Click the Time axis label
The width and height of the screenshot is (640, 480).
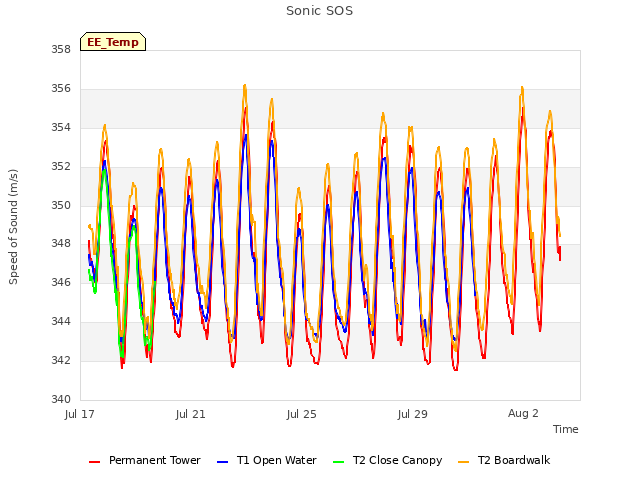click(566, 429)
